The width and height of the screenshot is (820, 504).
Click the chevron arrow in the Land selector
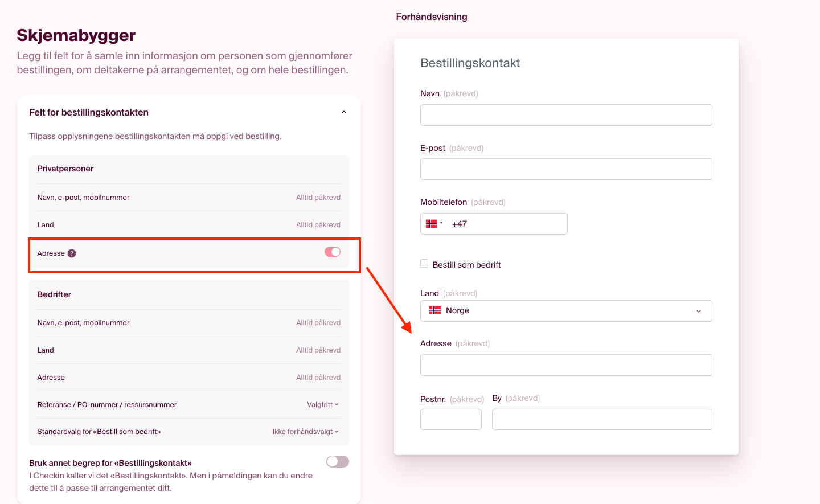point(699,311)
